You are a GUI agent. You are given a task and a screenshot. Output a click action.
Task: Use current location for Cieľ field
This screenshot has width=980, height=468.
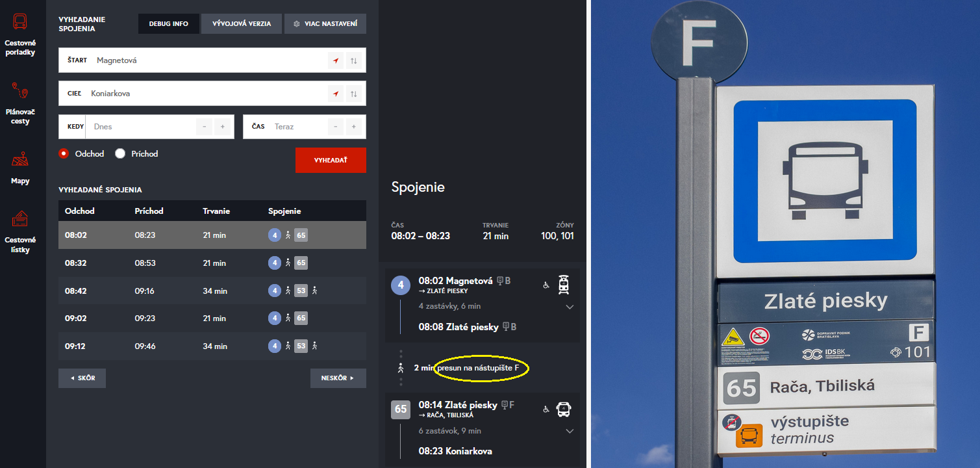(x=336, y=94)
